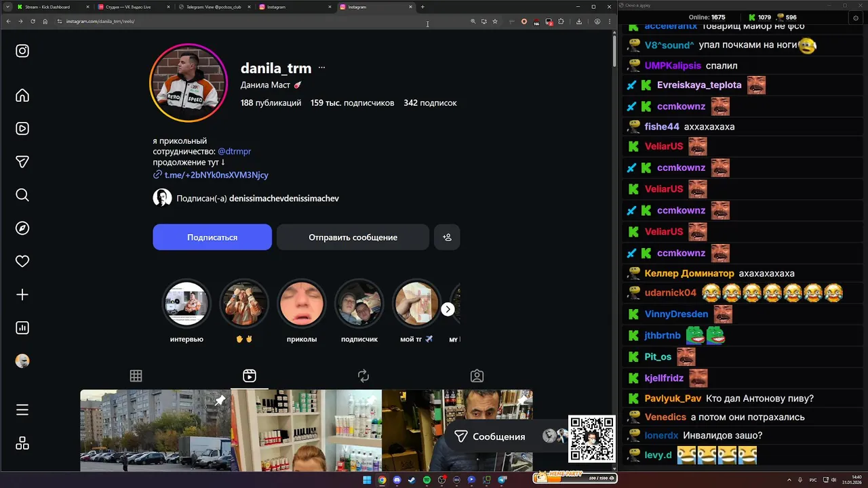Open dashboard chart icon in sidebar
This screenshot has width=868, height=488.
point(22,328)
